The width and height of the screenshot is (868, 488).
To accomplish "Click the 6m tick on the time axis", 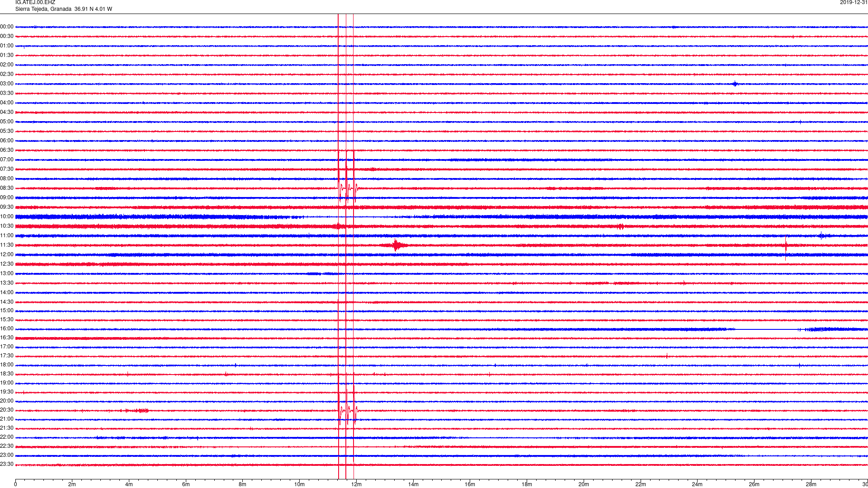I will pyautogui.click(x=186, y=484).
